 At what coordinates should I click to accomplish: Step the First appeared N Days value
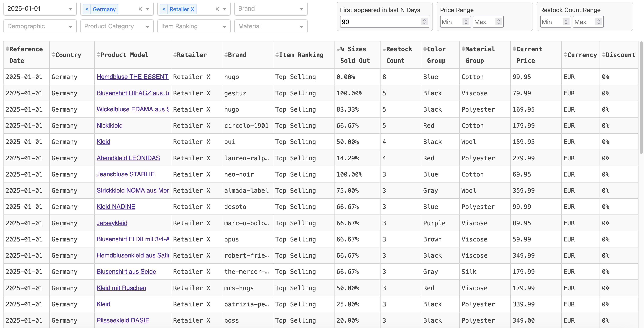tap(424, 22)
